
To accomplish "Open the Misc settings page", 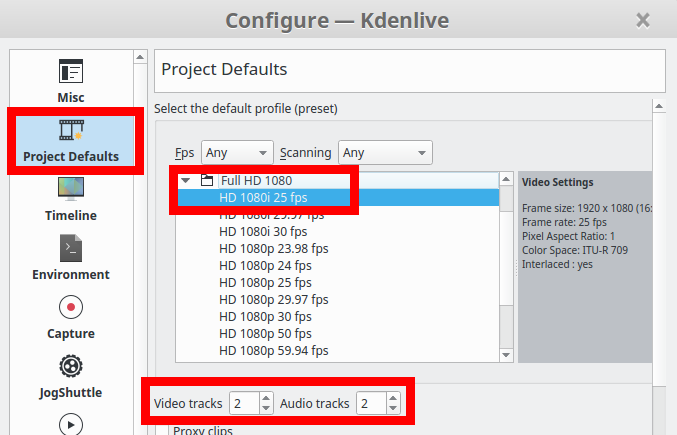I will 71,81.
